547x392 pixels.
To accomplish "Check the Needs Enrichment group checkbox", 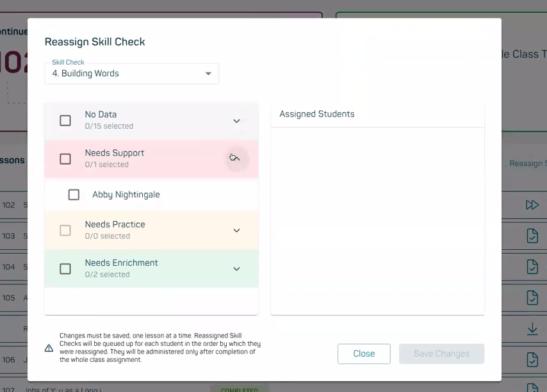I will [x=65, y=268].
